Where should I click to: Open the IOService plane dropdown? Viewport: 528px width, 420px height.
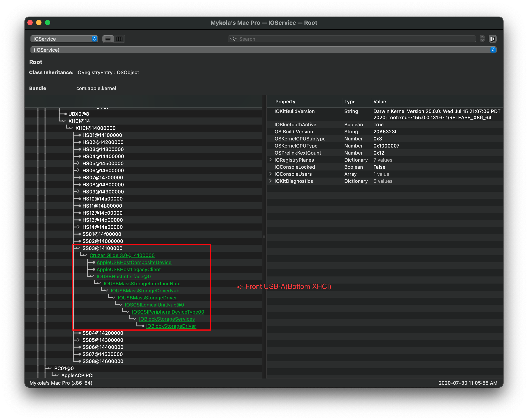pyautogui.click(x=64, y=39)
